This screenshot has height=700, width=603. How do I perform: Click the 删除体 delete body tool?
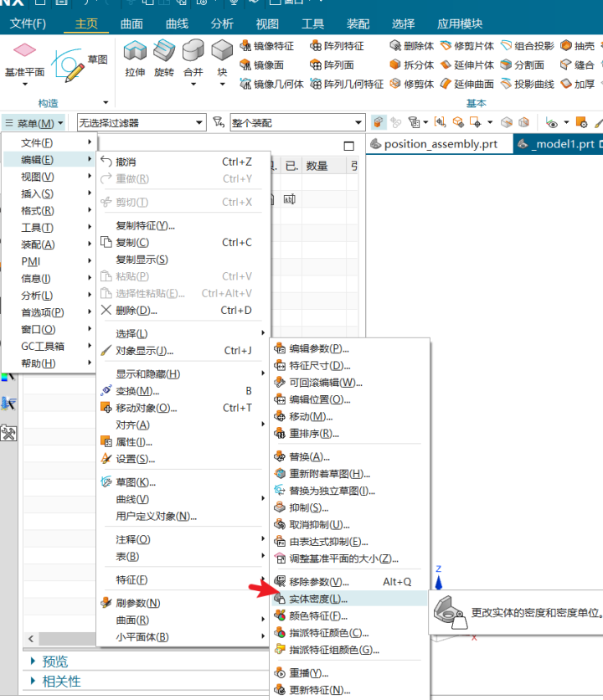[411, 46]
